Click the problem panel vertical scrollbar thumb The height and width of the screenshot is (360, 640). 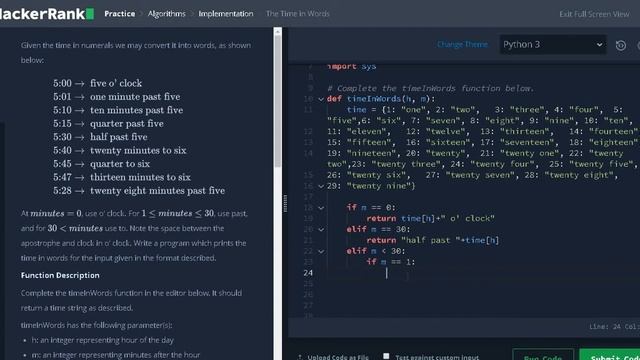[x=278, y=101]
